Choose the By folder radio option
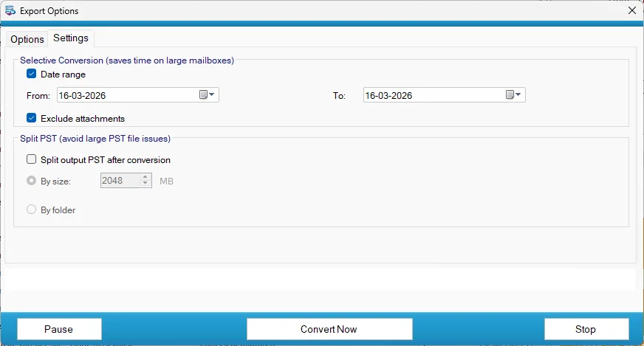 pyautogui.click(x=32, y=210)
